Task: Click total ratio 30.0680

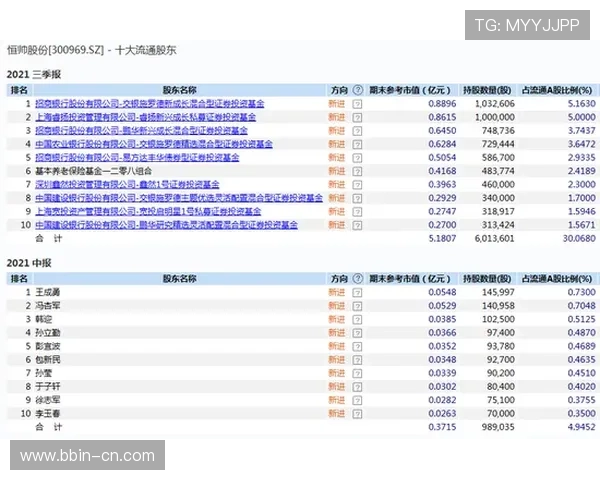Action: pos(579,238)
